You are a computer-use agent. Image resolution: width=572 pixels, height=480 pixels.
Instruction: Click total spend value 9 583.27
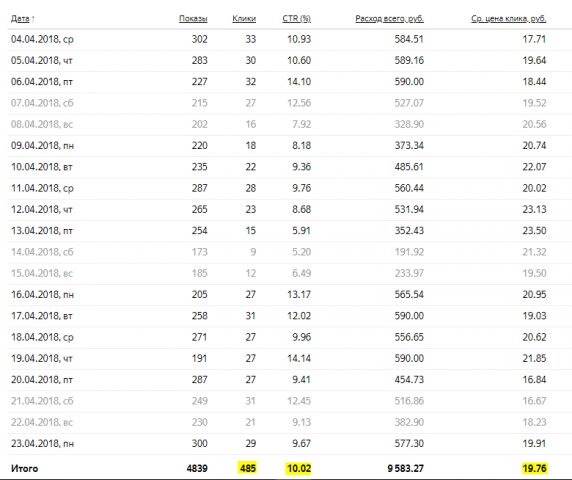(x=405, y=468)
